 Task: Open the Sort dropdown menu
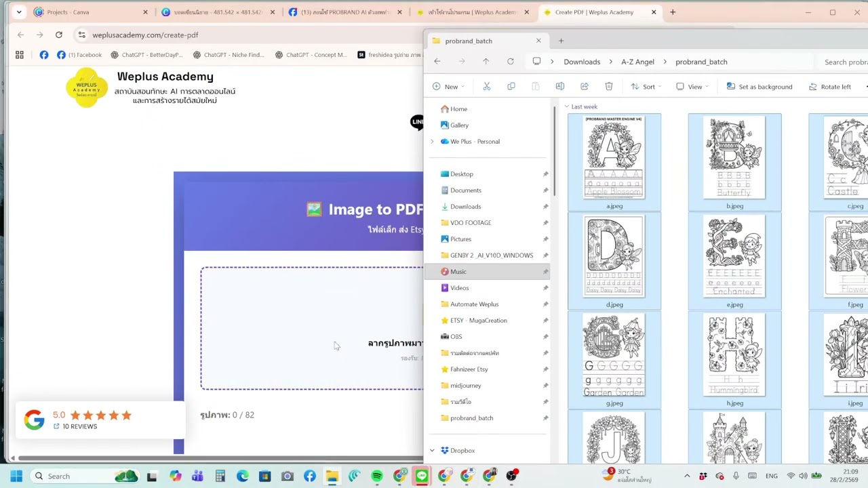pos(646,87)
